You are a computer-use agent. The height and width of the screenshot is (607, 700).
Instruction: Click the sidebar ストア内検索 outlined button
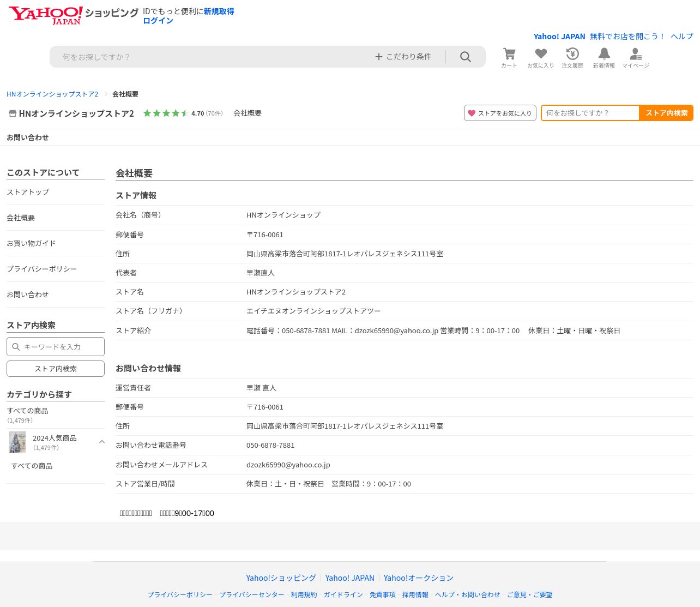(56, 369)
